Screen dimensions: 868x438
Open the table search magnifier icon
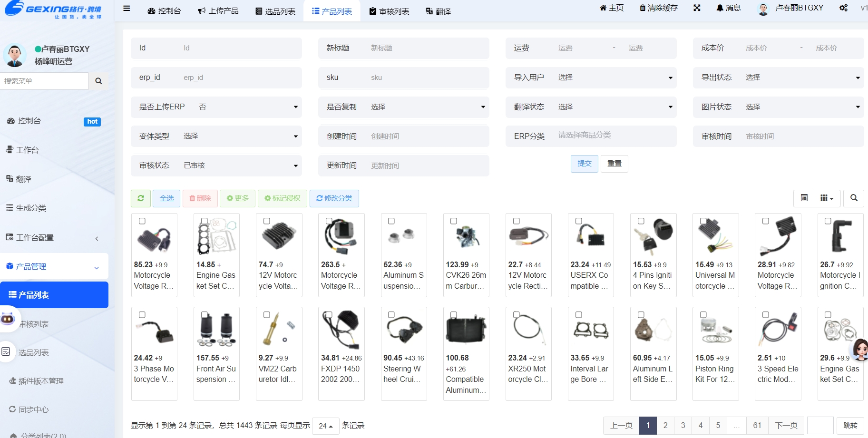pos(854,198)
